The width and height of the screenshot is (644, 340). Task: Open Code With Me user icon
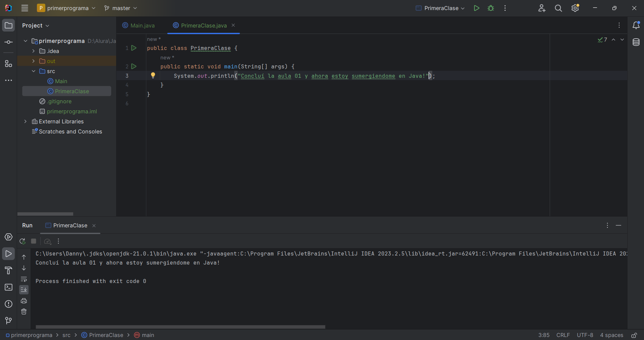[542, 8]
